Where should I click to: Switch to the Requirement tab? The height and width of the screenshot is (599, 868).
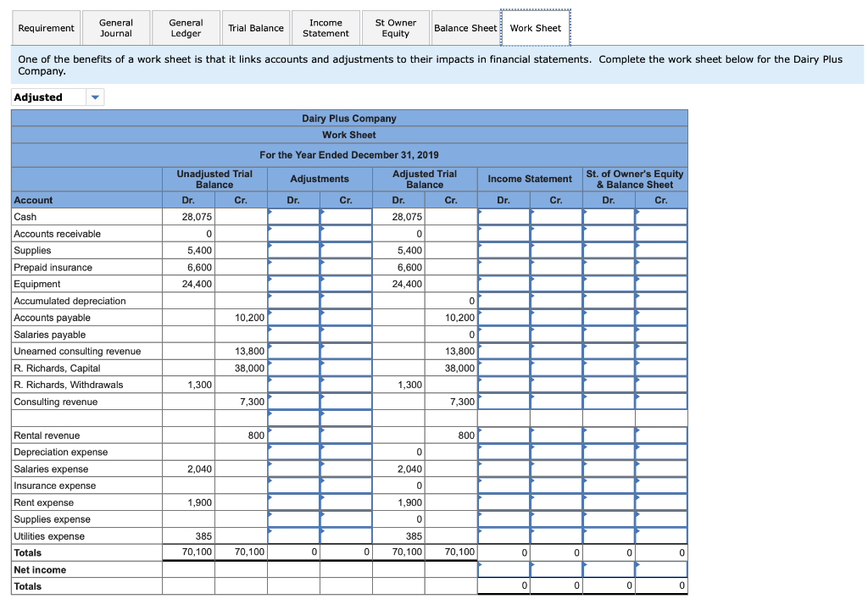click(46, 27)
